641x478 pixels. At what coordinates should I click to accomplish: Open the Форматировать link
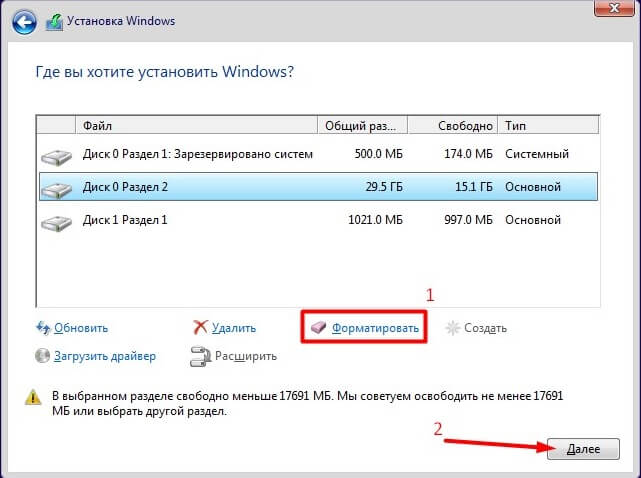click(x=376, y=328)
